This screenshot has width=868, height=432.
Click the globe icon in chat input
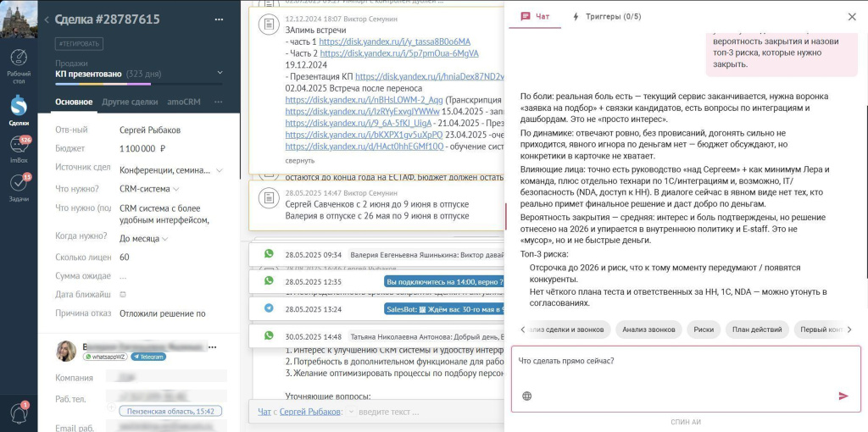[527, 396]
